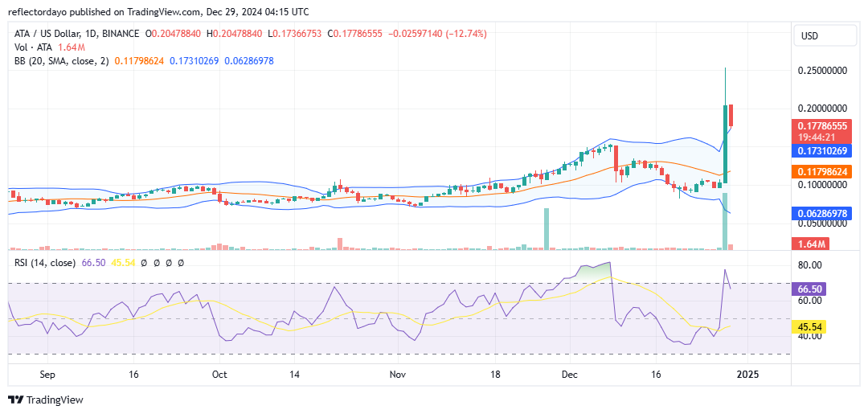Click the red last-price tag 0.17786555
The height and width of the screenshot is (414, 868).
coord(821,126)
